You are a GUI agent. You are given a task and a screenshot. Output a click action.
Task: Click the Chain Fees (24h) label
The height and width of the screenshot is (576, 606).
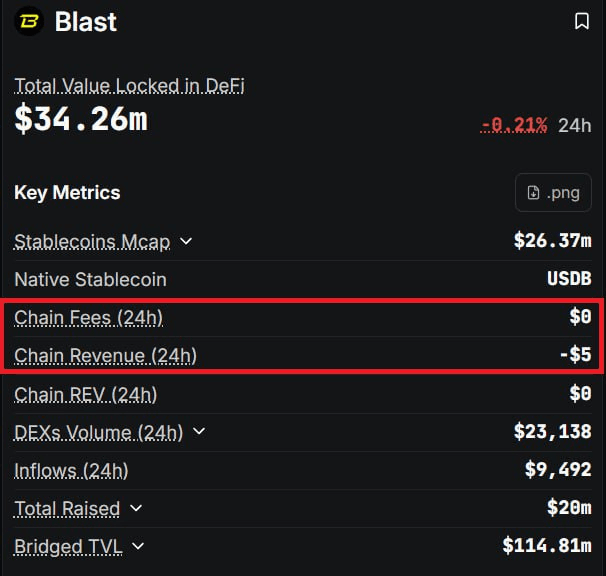click(x=88, y=318)
